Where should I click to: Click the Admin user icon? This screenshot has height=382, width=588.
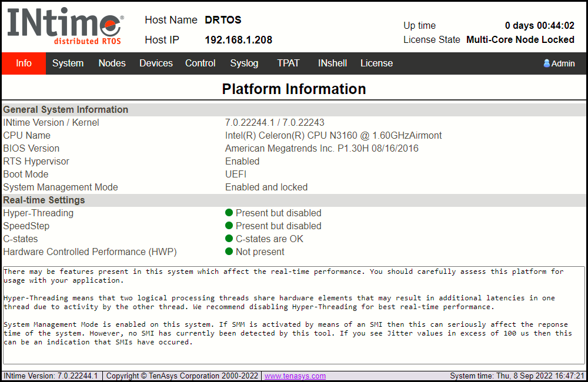click(x=547, y=63)
